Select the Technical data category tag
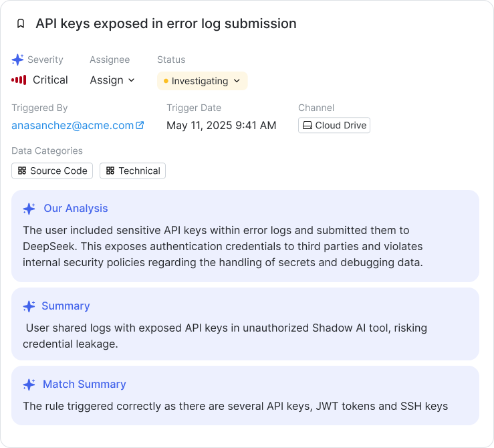The width and height of the screenshot is (494, 448). [132, 171]
